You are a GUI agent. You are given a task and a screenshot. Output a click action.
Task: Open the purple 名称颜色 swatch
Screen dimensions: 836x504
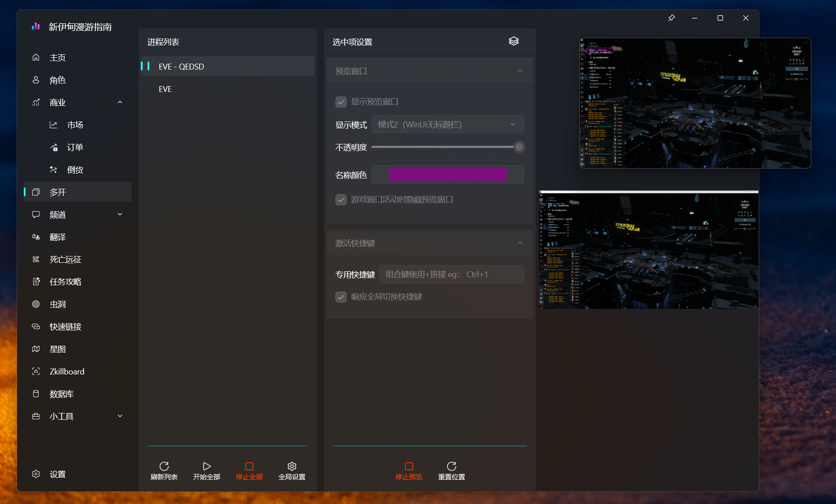point(448,174)
